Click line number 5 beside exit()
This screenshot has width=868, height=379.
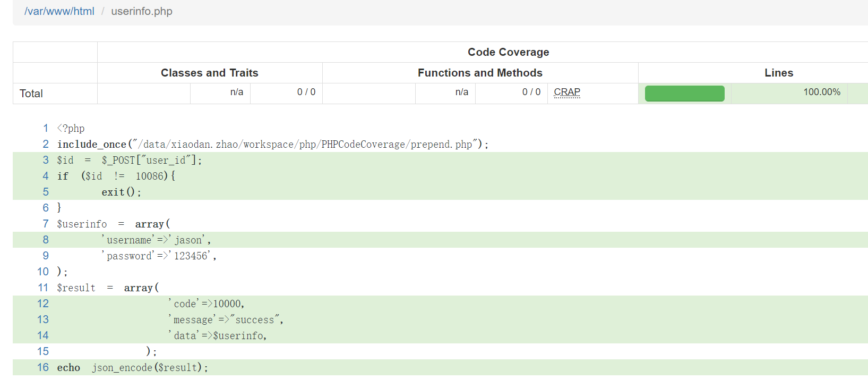coord(46,192)
